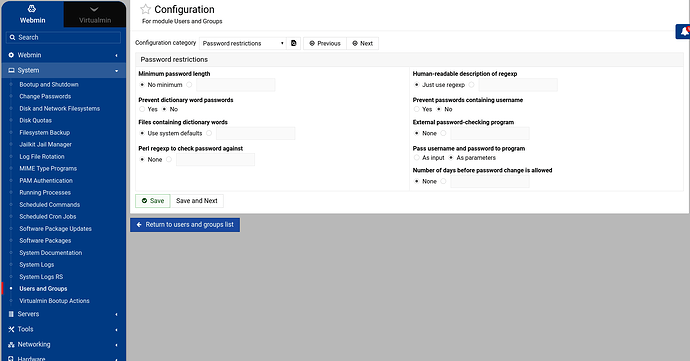
Task: Click the regexp description input field
Action: [518, 85]
